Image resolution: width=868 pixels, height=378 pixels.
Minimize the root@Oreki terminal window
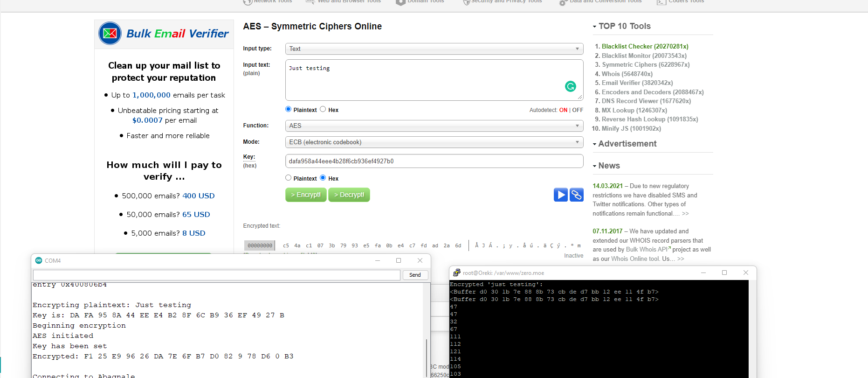[703, 273]
